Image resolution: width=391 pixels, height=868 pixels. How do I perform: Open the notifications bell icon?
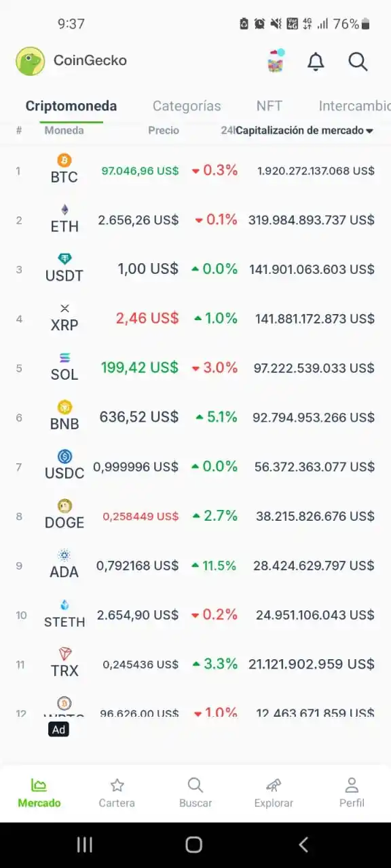click(316, 62)
